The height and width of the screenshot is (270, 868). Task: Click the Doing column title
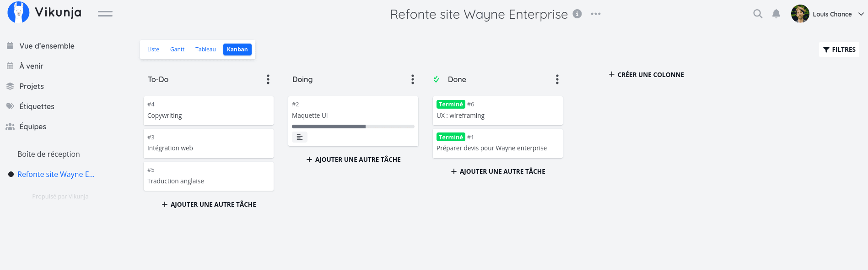302,79
